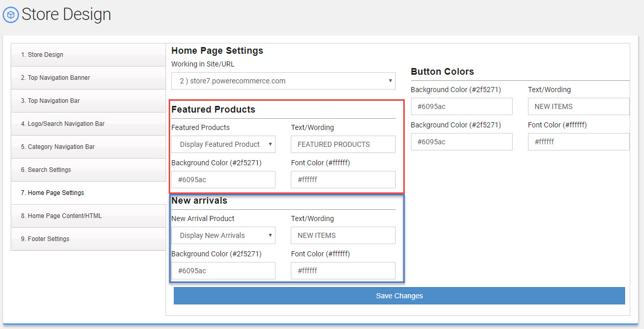This screenshot has height=329, width=644.
Task: Select 3. Top Navigation Bar tab
Action: (x=88, y=101)
